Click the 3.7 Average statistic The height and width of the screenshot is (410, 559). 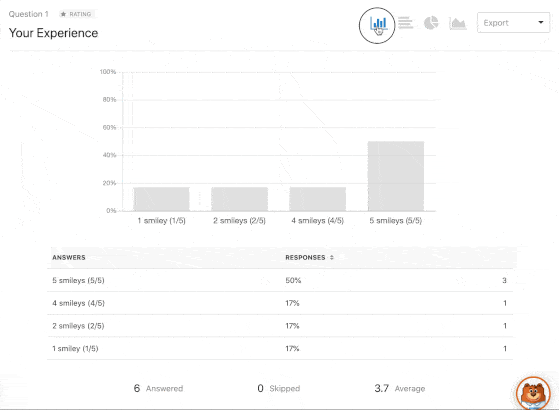click(400, 388)
